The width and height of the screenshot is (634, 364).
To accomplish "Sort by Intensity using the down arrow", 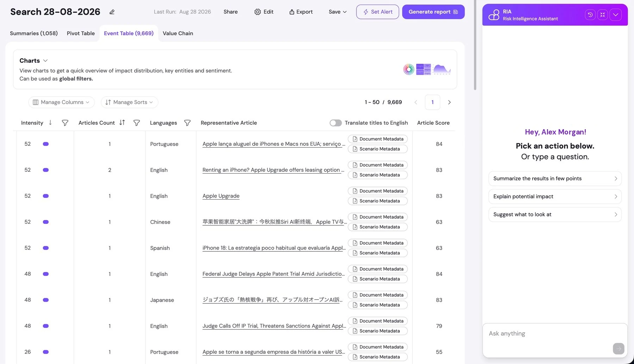I will 50,123.
